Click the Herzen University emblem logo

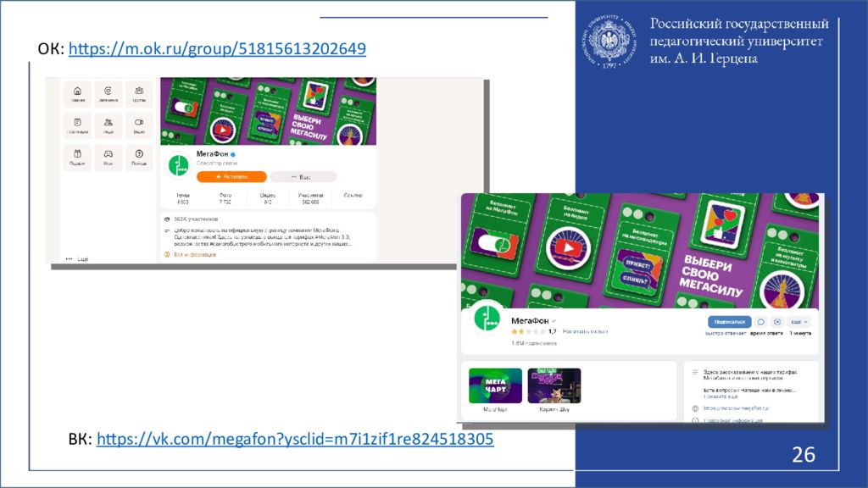click(x=609, y=42)
